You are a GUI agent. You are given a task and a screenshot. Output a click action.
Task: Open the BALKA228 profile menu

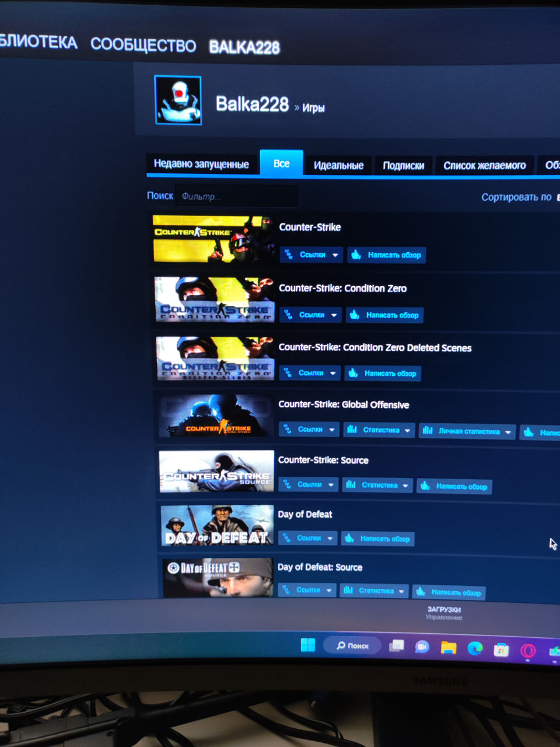coord(244,47)
